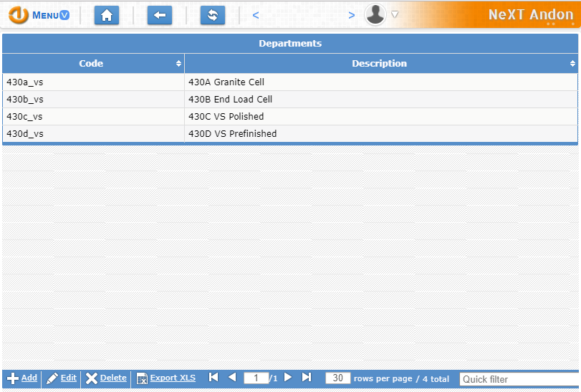581x392 pixels.
Task: Add a new department
Action: click(22, 378)
